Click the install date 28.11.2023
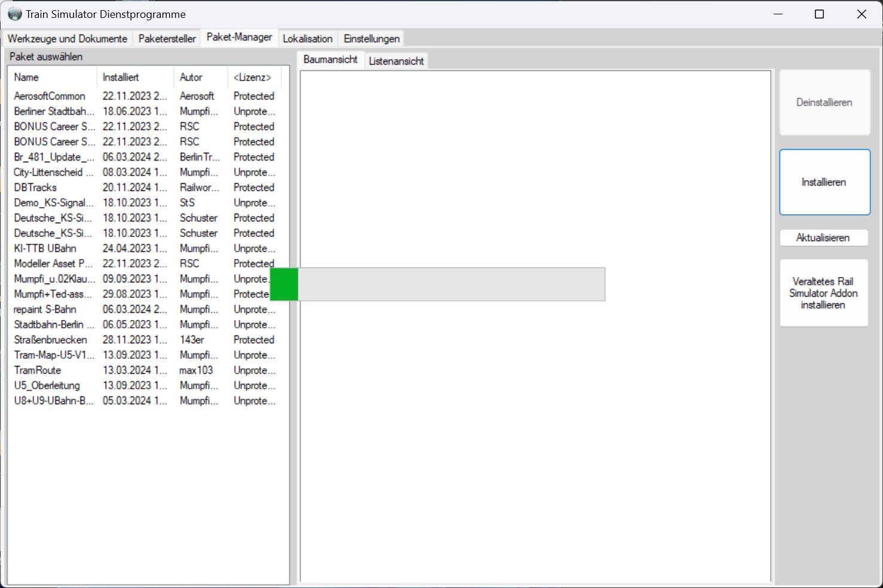 (135, 340)
